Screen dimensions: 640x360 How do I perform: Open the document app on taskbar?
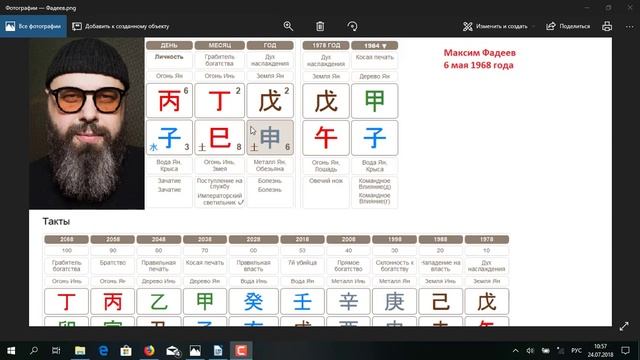(x=218, y=351)
